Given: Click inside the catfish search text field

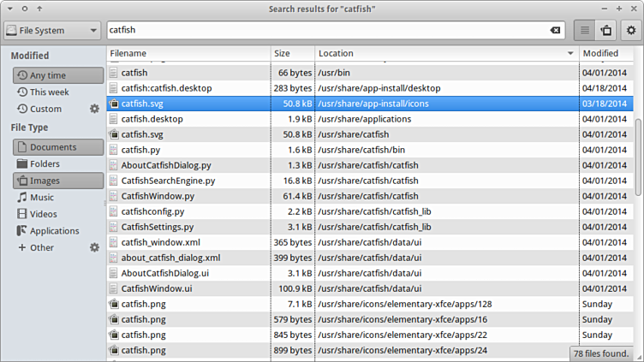Looking at the screenshot, I should [x=325, y=31].
